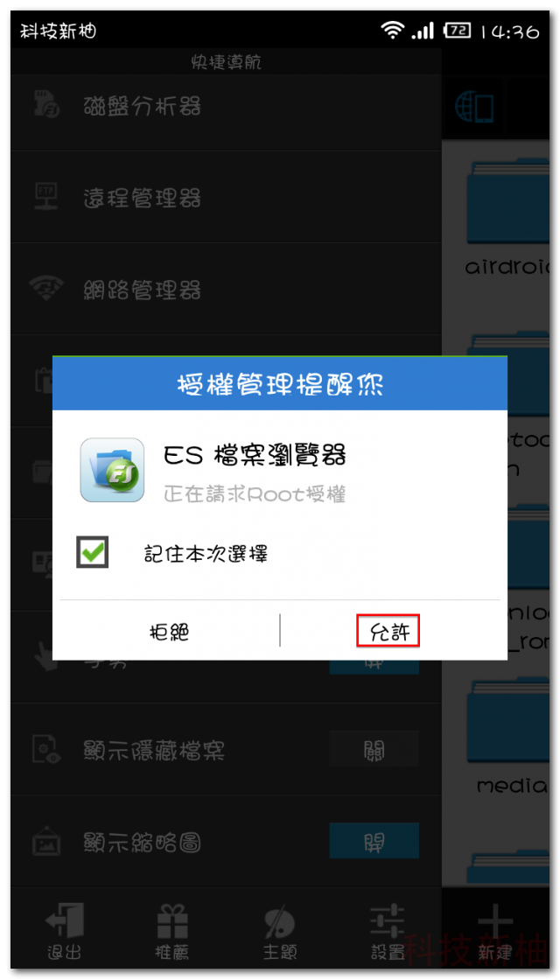560x980 pixels.
Task: Click the 拒絕 deny button
Action: click(x=170, y=631)
